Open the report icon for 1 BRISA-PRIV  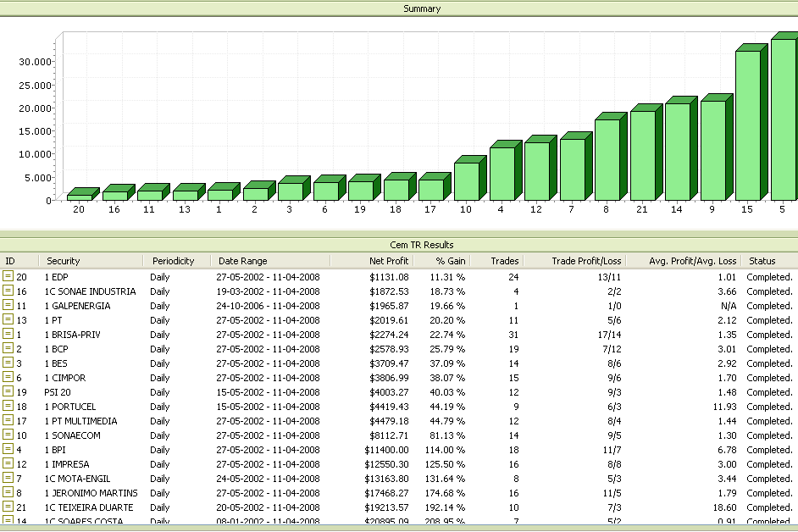click(x=8, y=334)
